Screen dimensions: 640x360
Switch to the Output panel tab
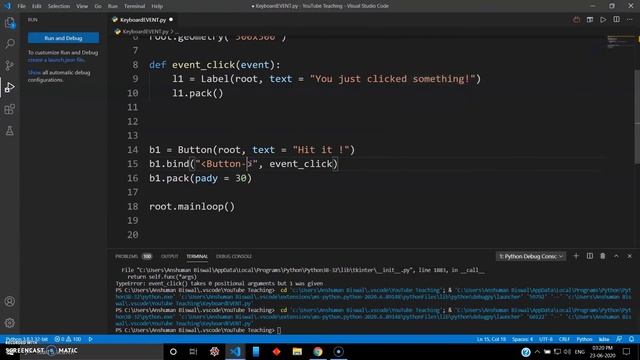coord(169,256)
